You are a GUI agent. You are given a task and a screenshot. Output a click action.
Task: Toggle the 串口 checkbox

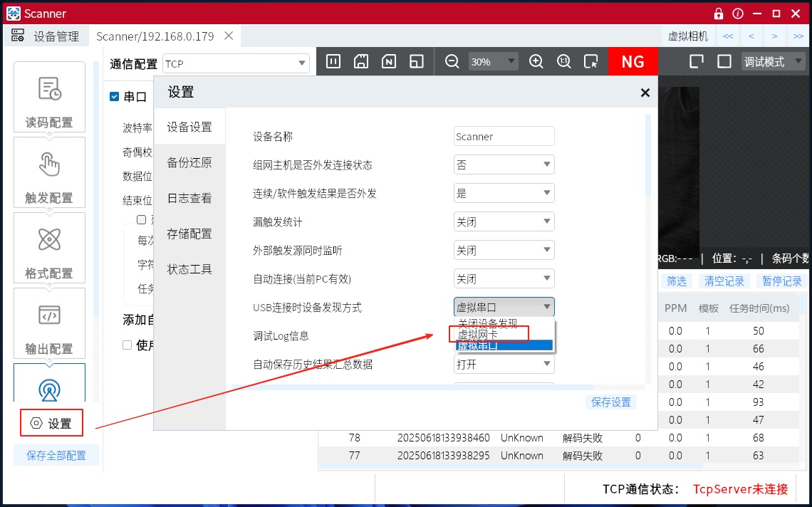(115, 96)
